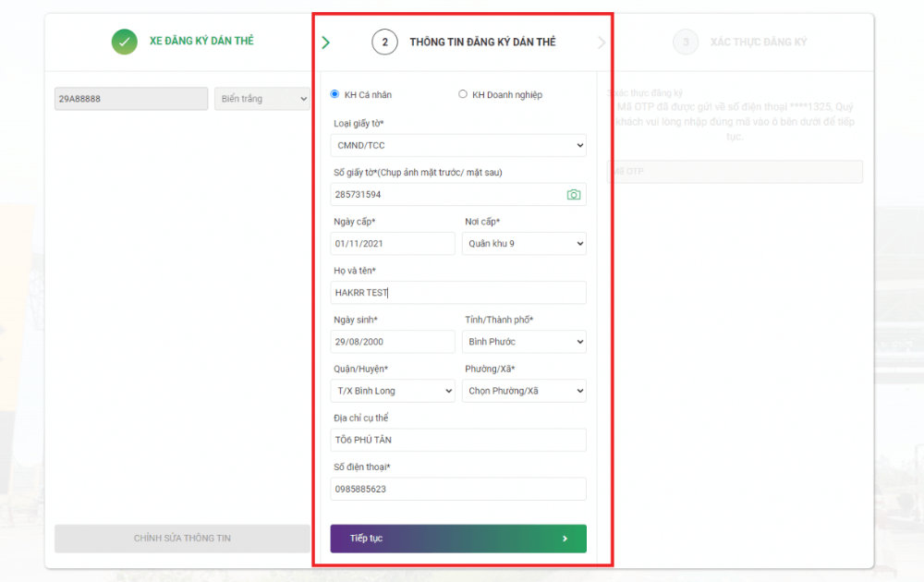
Task: Click the Số điện thoại input field
Action: pyautogui.click(x=458, y=489)
